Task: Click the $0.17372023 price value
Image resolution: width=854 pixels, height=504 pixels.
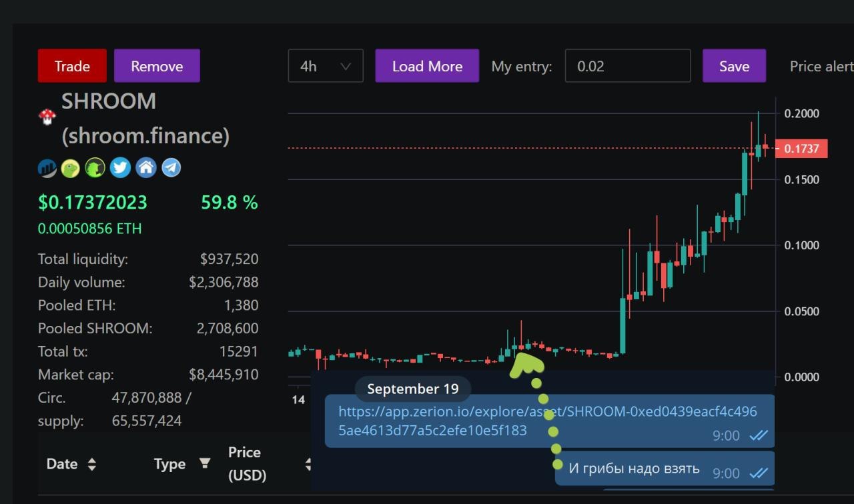Action: [x=93, y=203]
